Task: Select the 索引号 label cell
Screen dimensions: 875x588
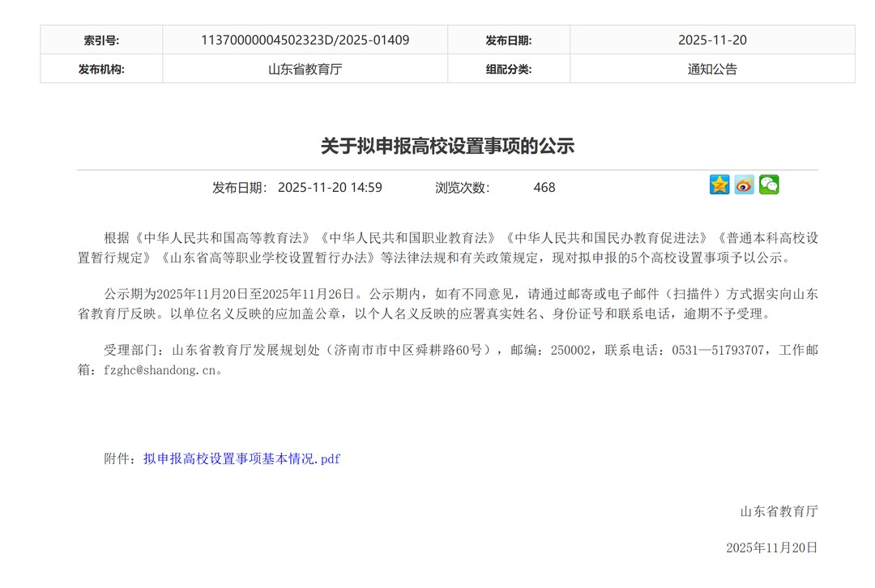Action: tap(100, 39)
